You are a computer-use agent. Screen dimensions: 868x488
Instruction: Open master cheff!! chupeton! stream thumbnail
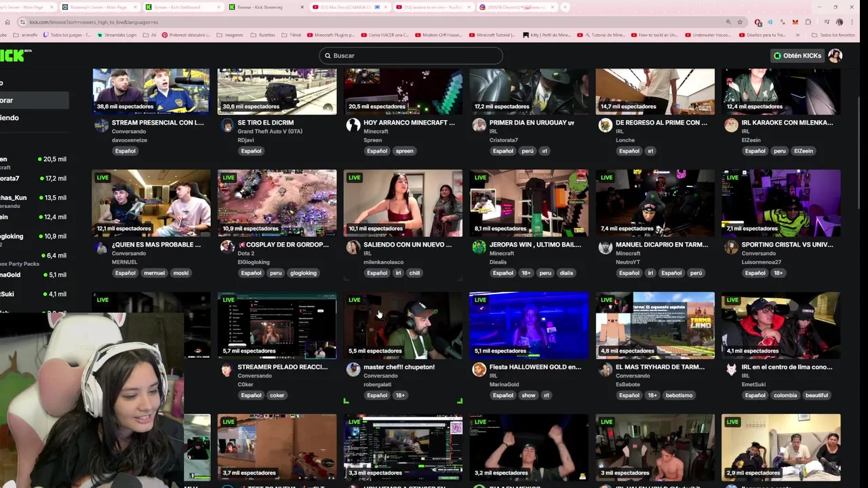click(403, 325)
